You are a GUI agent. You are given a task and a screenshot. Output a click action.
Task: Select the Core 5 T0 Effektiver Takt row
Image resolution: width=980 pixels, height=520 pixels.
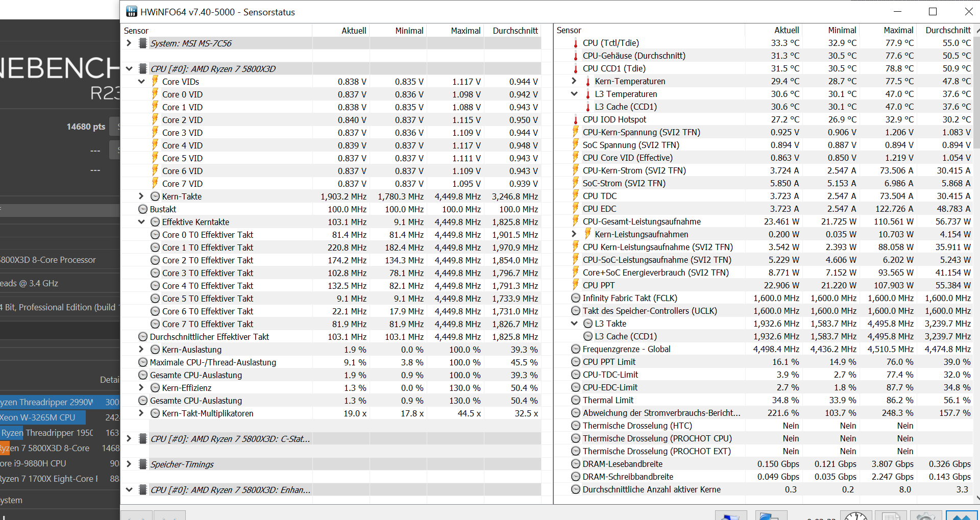click(x=331, y=299)
